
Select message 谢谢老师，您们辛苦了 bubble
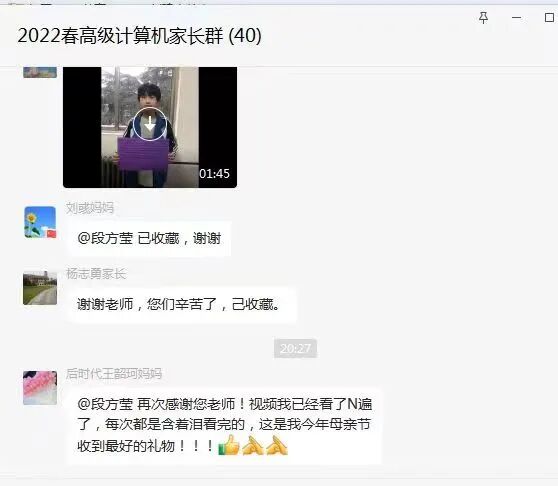182,305
